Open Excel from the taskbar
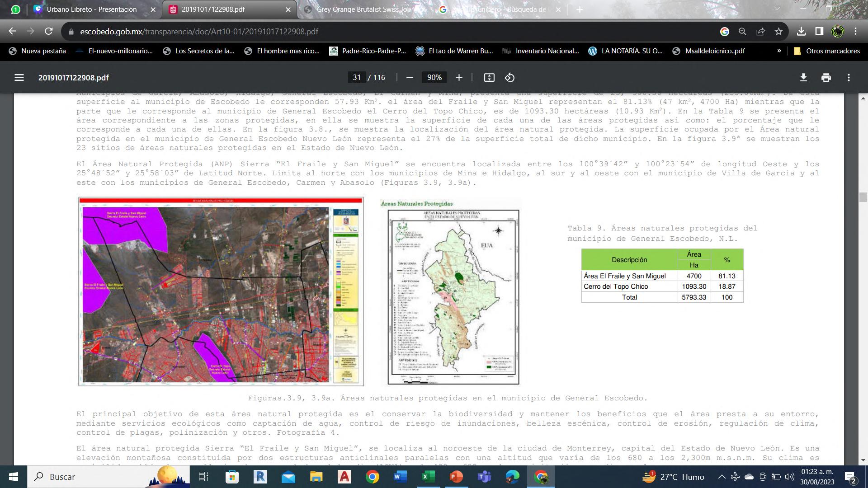Image resolution: width=868 pixels, height=488 pixels. pyautogui.click(x=428, y=477)
